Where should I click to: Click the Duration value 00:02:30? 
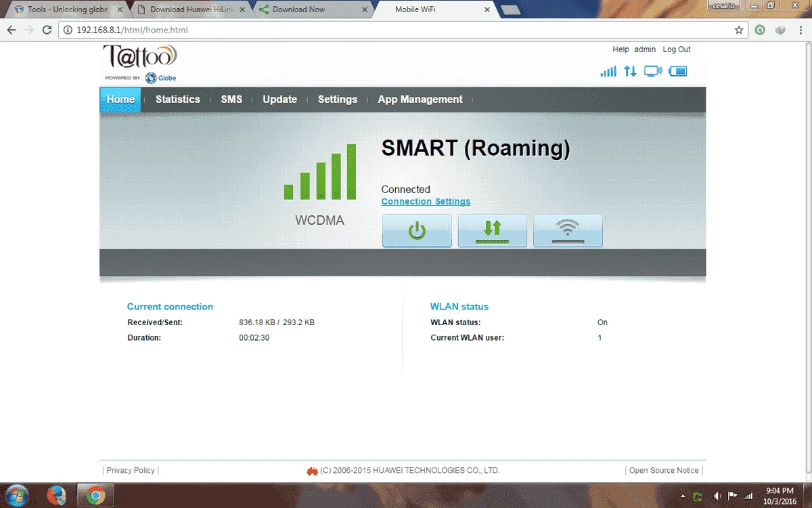254,337
